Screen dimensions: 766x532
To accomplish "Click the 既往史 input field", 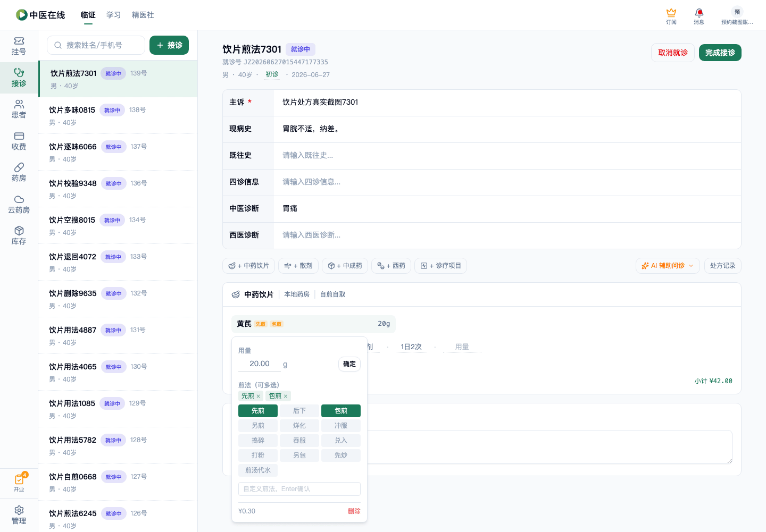I will (x=507, y=156).
